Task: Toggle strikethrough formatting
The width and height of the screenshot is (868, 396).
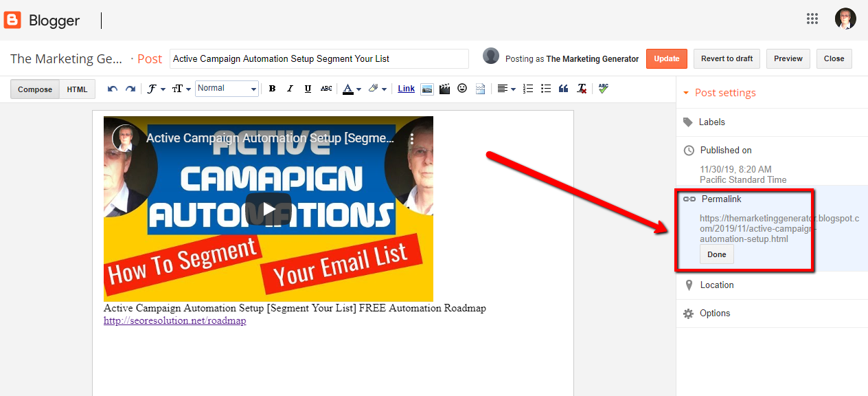Action: pos(326,89)
